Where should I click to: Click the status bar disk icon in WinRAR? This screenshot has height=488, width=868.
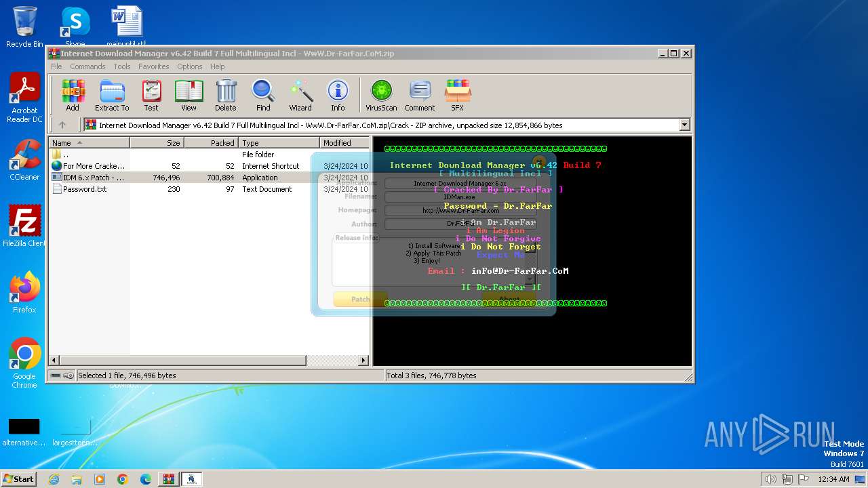(x=56, y=375)
